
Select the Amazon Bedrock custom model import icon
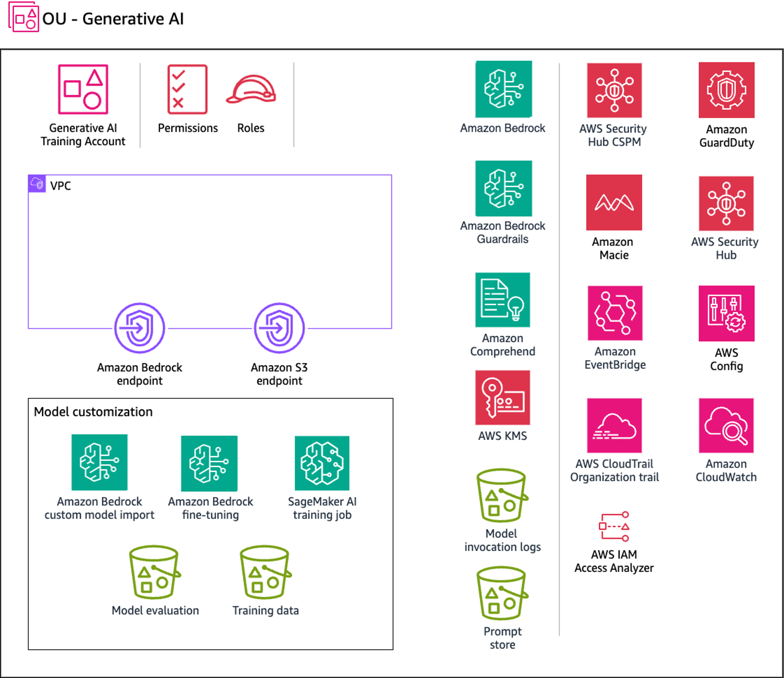(99, 462)
